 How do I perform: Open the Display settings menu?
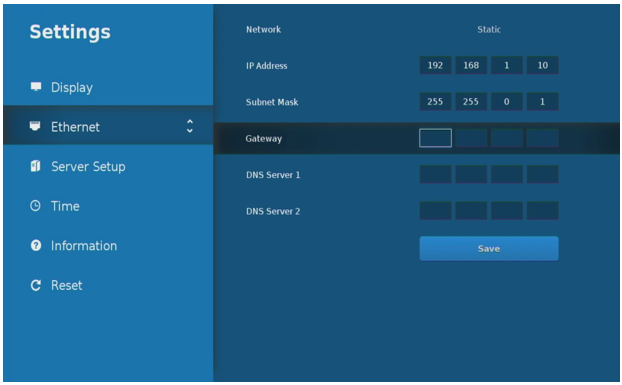coord(108,87)
